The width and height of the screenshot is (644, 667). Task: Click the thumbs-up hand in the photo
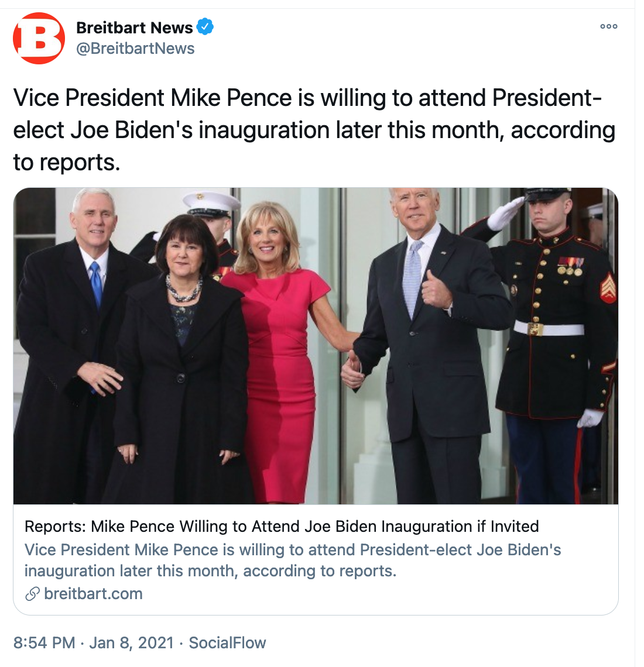coord(434,290)
